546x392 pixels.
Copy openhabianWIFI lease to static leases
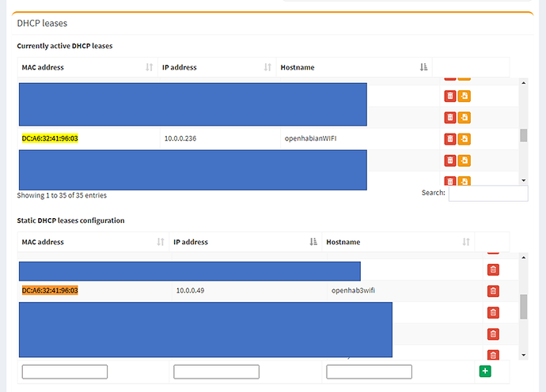tap(464, 139)
